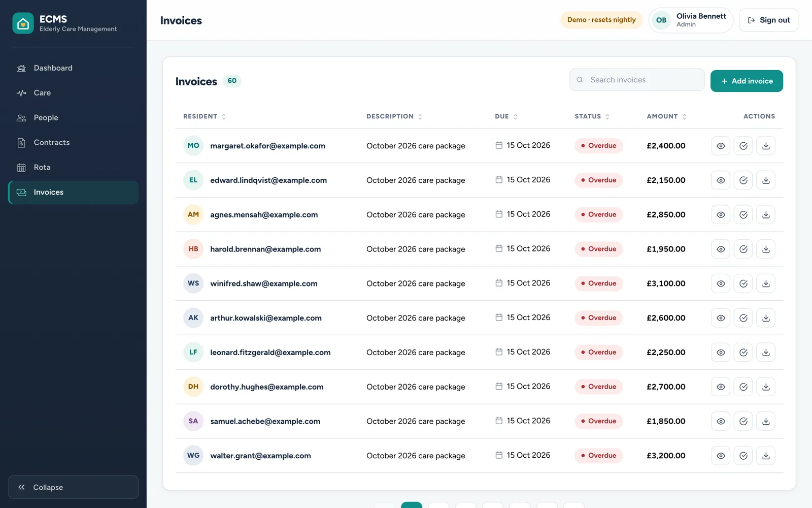The width and height of the screenshot is (812, 508).
Task: Sort table by Due column
Action: click(x=506, y=116)
